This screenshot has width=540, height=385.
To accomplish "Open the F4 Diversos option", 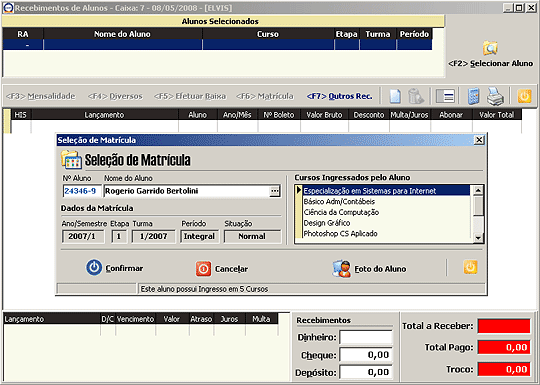I will (x=115, y=96).
